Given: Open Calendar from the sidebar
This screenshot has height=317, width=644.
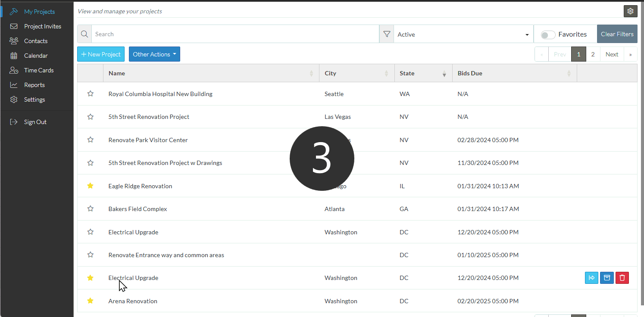Looking at the screenshot, I should [36, 56].
